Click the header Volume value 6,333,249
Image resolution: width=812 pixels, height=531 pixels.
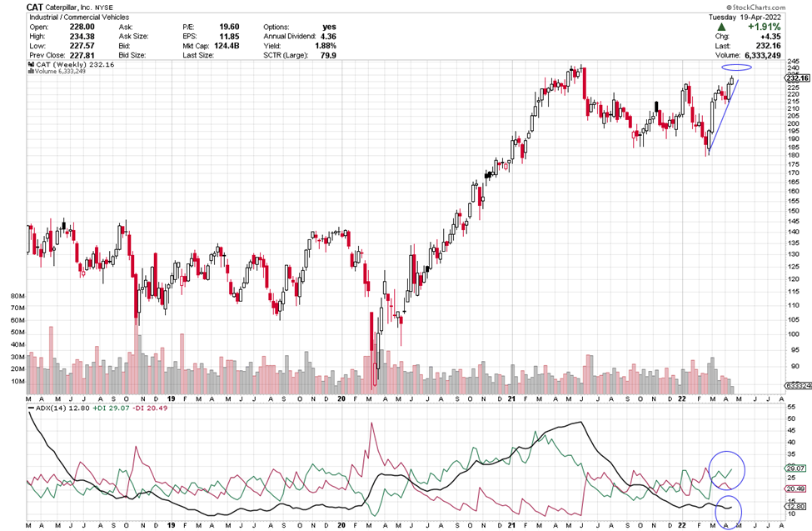tap(763, 55)
